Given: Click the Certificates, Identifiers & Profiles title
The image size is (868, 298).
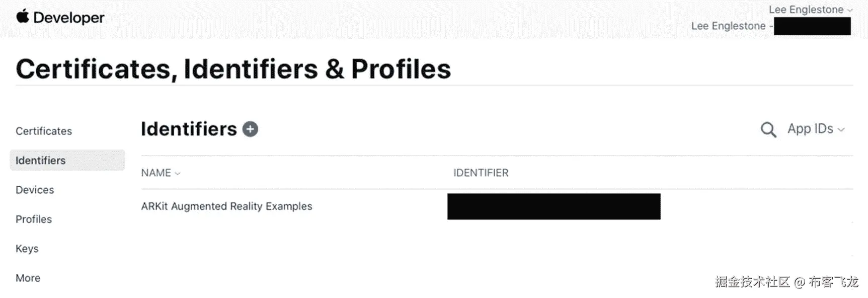Looking at the screenshot, I should click(233, 69).
